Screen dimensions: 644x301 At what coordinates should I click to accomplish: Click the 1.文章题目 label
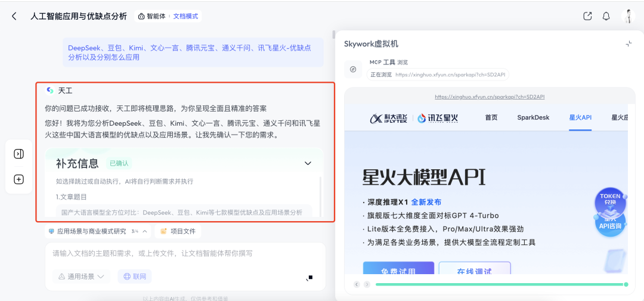click(x=72, y=197)
